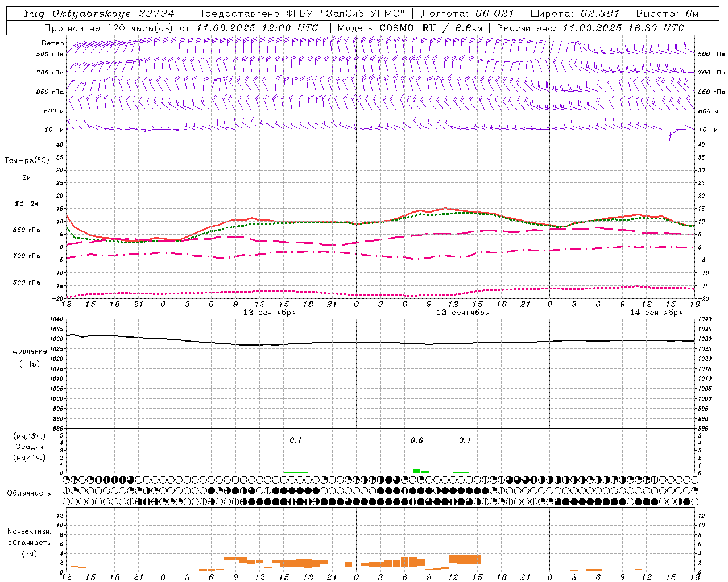Click the 'Прогноз на 120 часа(ов)' text
Viewport: 728px width, 582px height.
[109, 28]
